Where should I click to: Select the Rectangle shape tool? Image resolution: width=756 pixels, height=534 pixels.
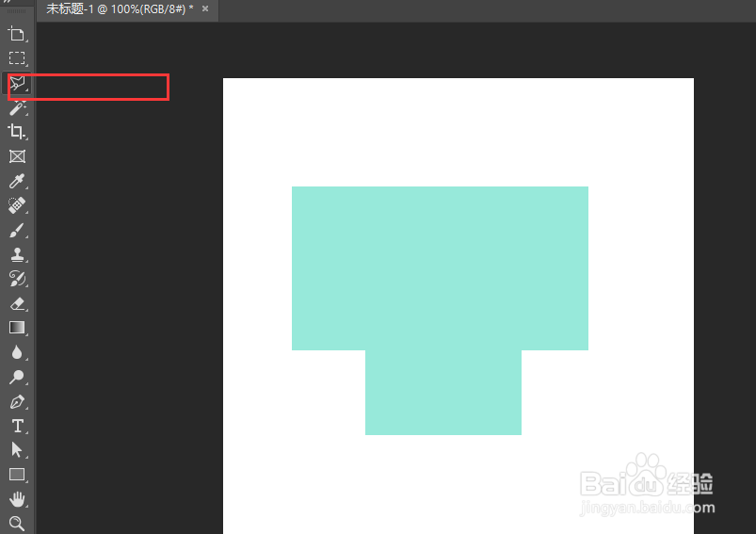[17, 475]
